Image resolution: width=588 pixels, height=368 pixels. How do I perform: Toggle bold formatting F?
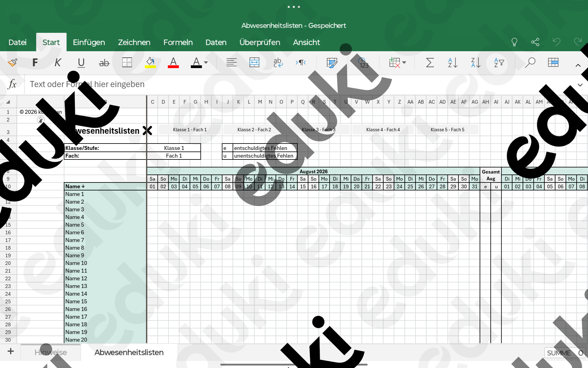[x=35, y=63]
